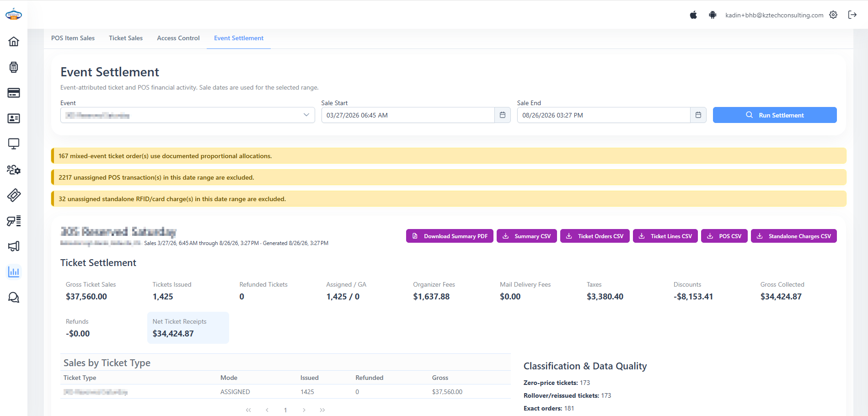Open the chat bubbles icon in sidebar
868x416 pixels.
click(14, 298)
